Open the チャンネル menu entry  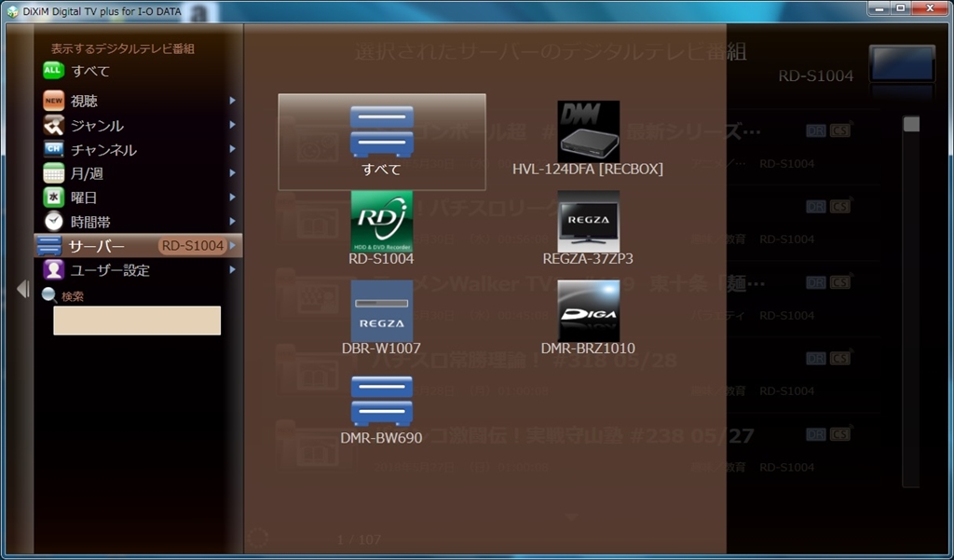tap(104, 150)
